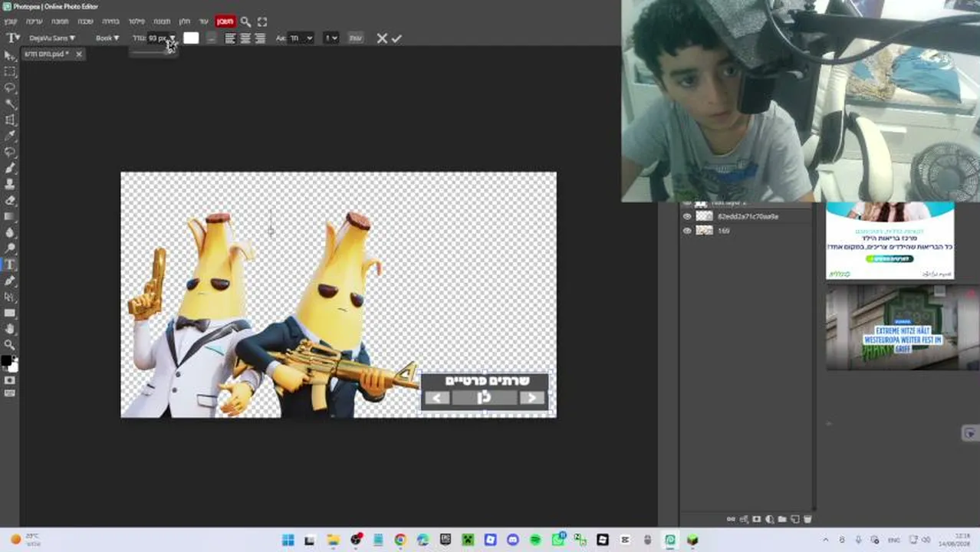Select the Type tool in toolbar
The image size is (980, 552).
pyautogui.click(x=9, y=265)
